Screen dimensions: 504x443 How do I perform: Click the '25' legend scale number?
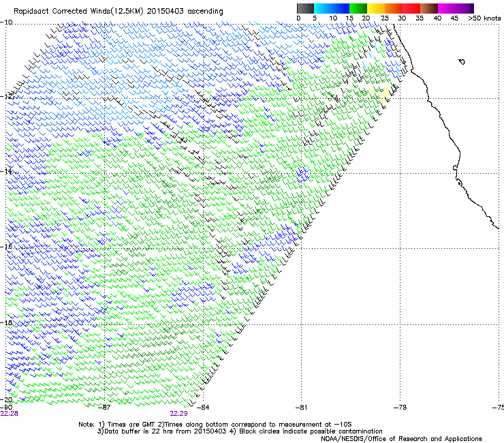385,18
